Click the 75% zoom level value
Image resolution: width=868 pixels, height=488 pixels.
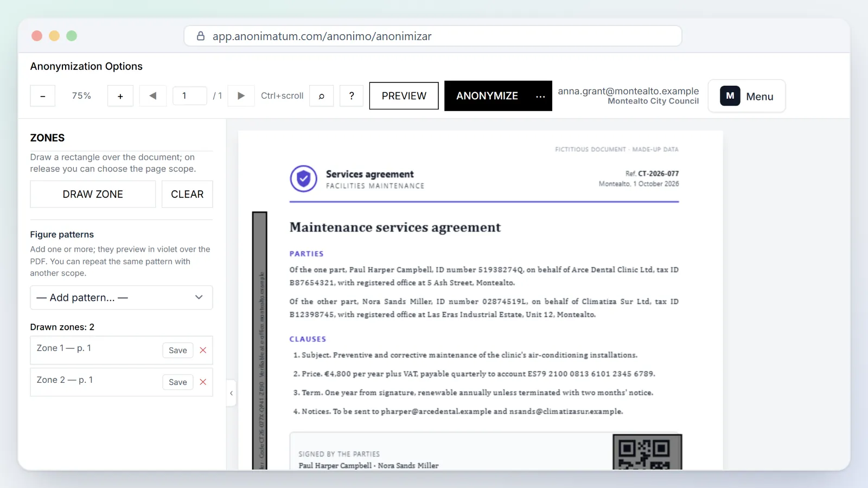coord(81,96)
